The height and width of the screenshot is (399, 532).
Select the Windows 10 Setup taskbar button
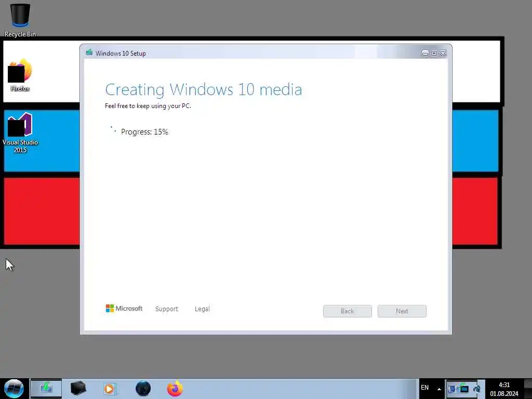pos(46,388)
